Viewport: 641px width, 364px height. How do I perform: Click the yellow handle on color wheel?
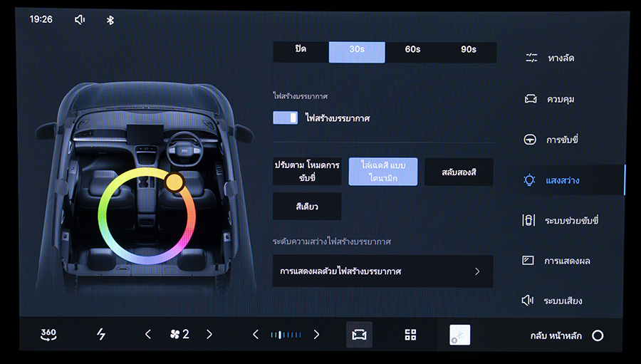[x=174, y=183]
